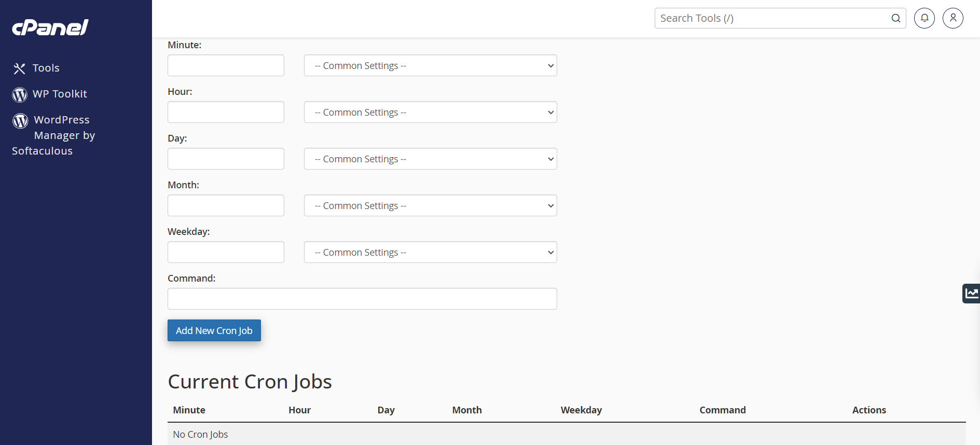
Task: Open Weekday Common Settings dropdown
Action: (x=431, y=252)
